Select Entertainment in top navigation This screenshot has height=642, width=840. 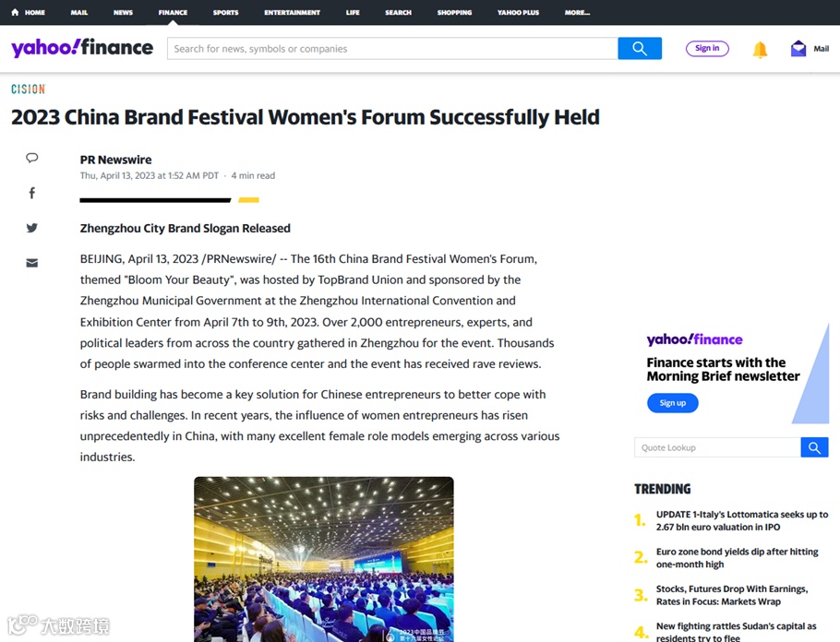[292, 13]
